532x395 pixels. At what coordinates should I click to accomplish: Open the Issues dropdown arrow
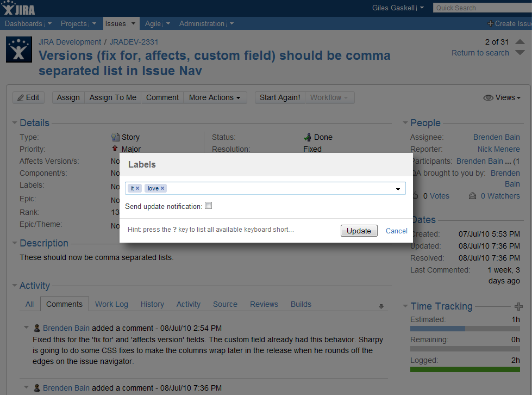coord(133,23)
